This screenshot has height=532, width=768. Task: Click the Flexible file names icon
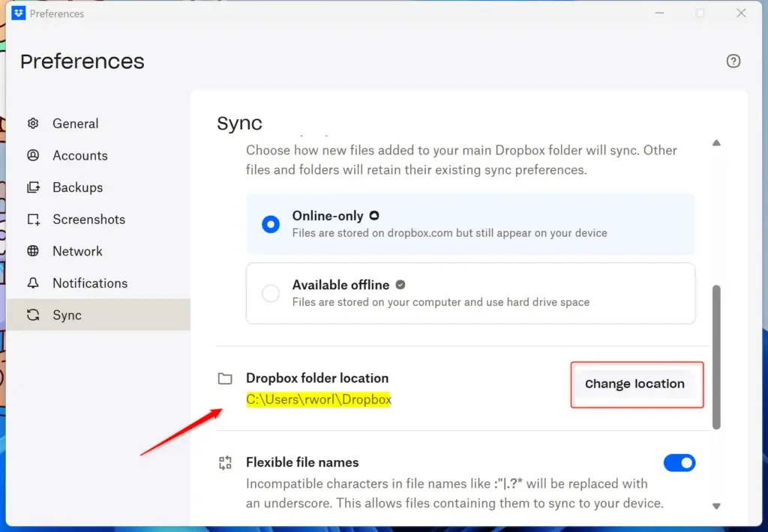pos(225,462)
